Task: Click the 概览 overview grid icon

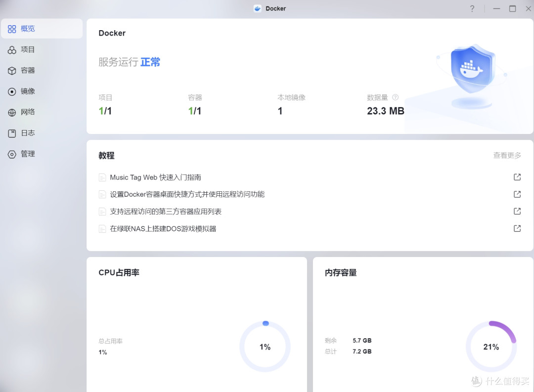Action: [x=12, y=29]
